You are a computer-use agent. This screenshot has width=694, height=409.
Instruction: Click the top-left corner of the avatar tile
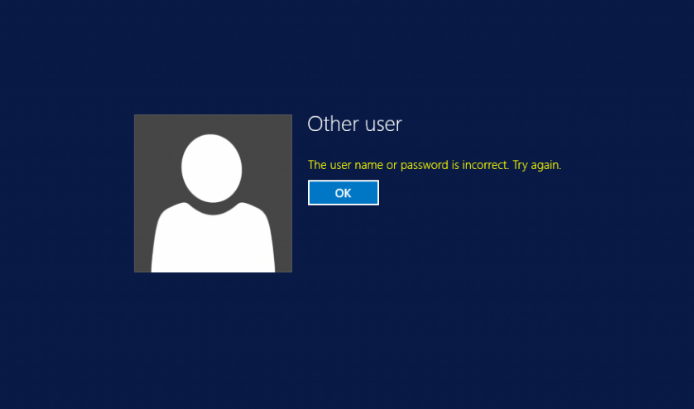pos(138,118)
